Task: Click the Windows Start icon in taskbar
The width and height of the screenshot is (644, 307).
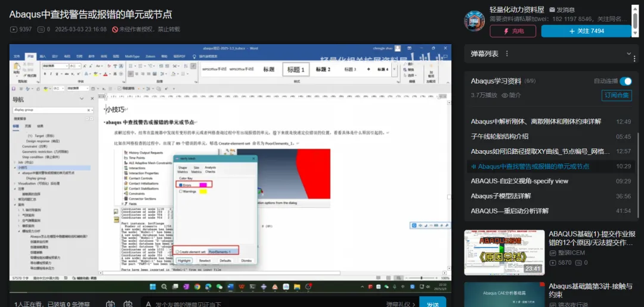Action: tap(152, 286)
